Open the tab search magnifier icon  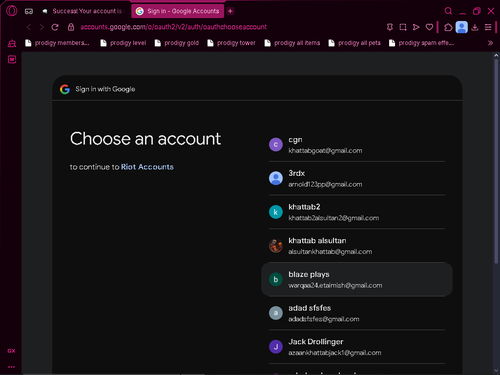pyautogui.click(x=448, y=11)
